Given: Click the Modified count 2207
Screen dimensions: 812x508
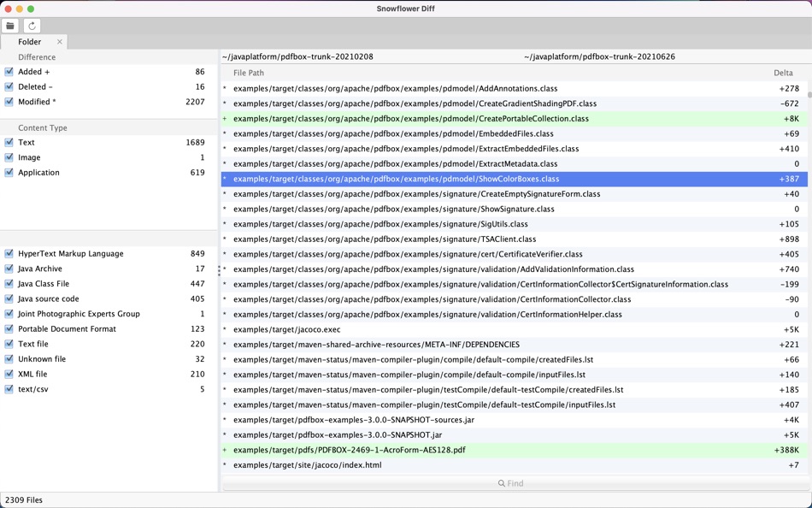Looking at the screenshot, I should 195,102.
